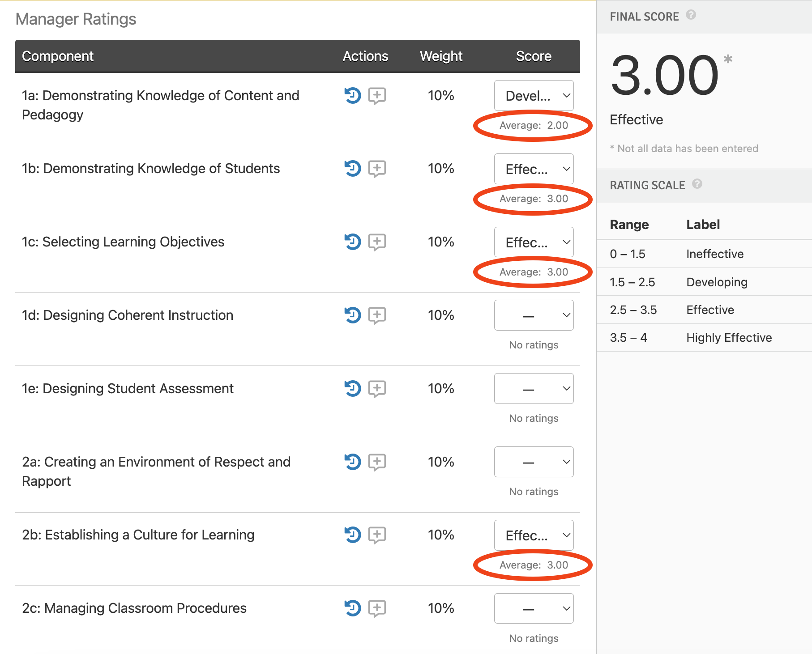
Task: Select a score for 1d Designing Coherent Instruction
Action: pyautogui.click(x=534, y=315)
